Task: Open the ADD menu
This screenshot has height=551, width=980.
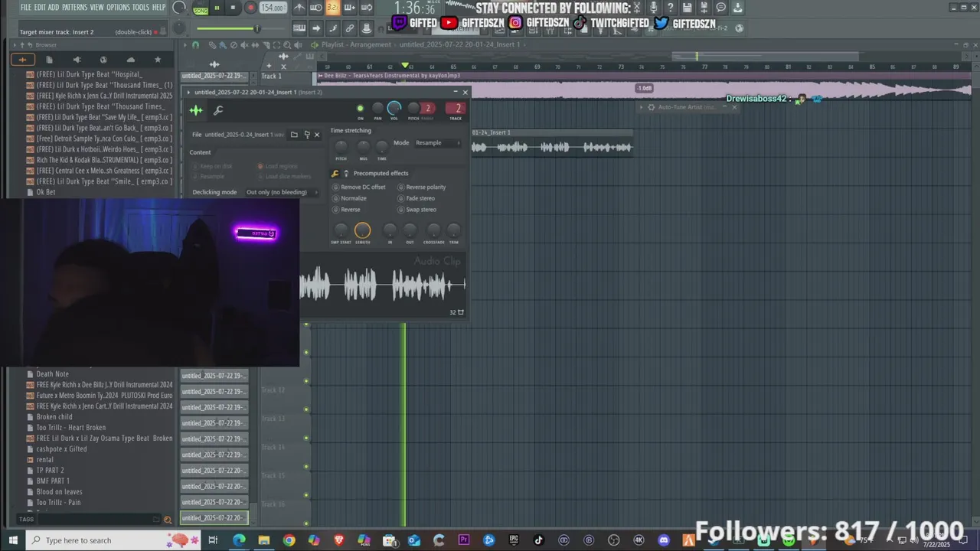Action: (x=54, y=7)
